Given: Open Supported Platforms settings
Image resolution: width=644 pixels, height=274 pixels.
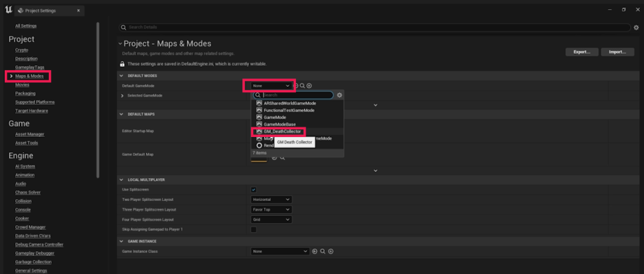Looking at the screenshot, I should pyautogui.click(x=35, y=102).
